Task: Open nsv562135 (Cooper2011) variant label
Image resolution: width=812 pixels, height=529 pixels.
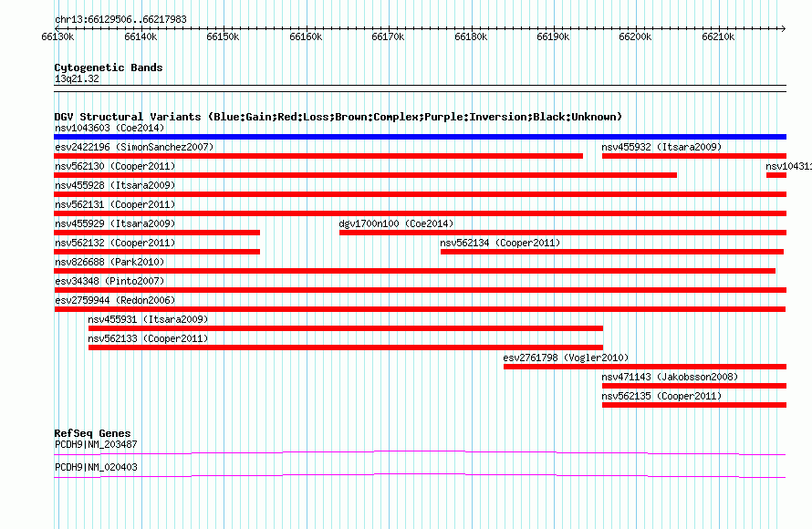Action: point(661,396)
